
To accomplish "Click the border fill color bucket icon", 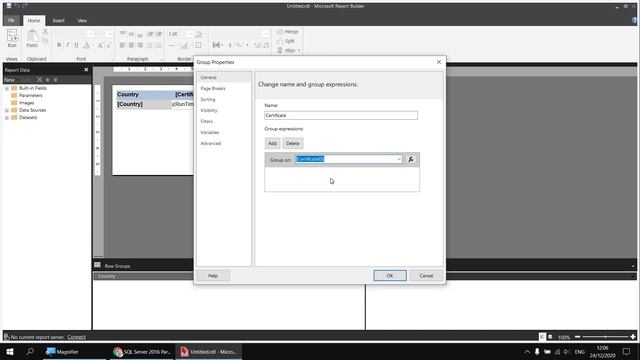I will 199,34.
